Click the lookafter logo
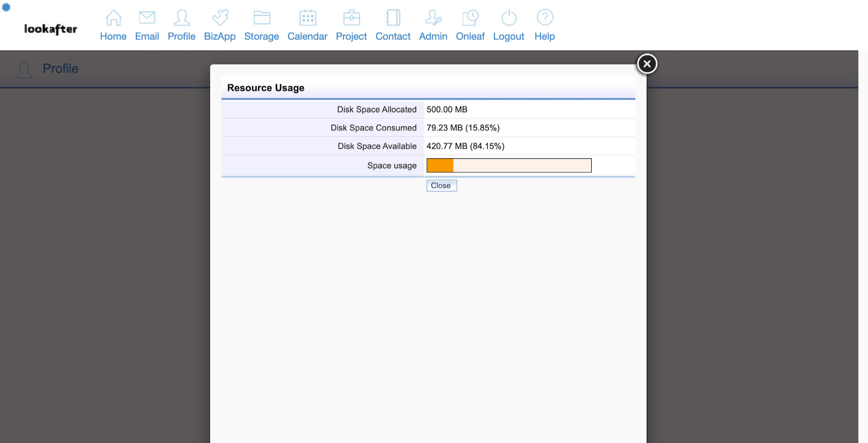868x443 pixels. (x=50, y=29)
